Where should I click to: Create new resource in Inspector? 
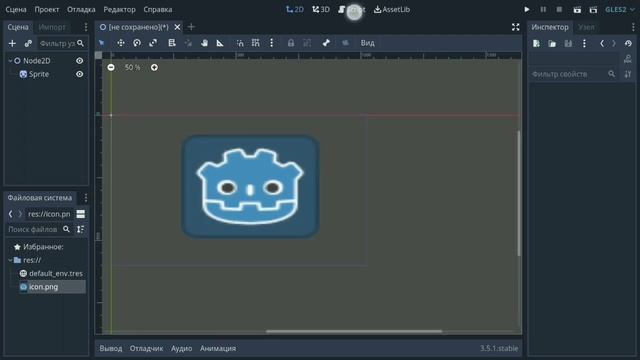tap(536, 44)
